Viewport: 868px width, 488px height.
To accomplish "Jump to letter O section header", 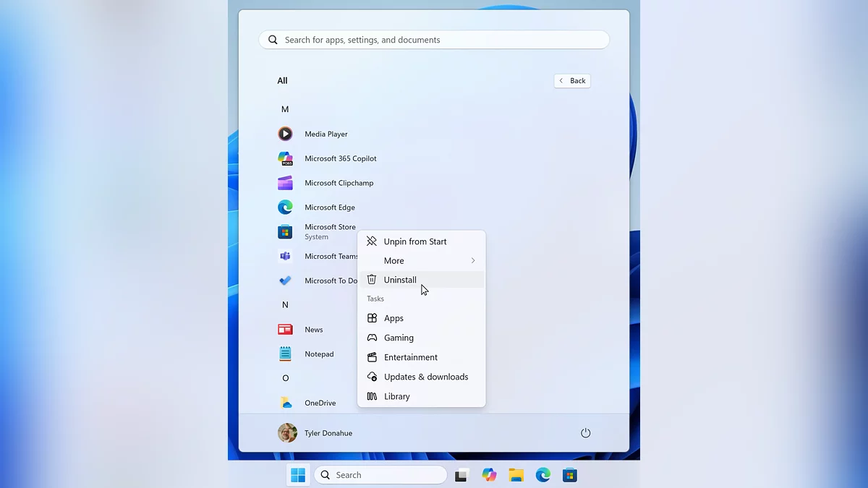I will (285, 378).
